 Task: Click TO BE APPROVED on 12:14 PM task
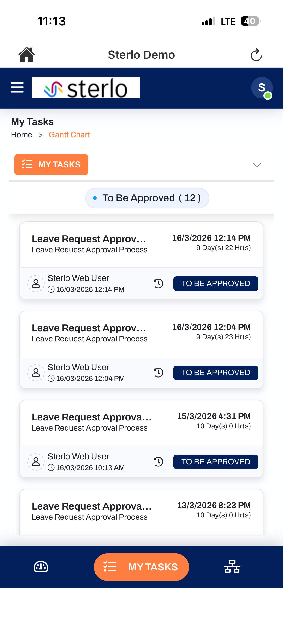216,283
